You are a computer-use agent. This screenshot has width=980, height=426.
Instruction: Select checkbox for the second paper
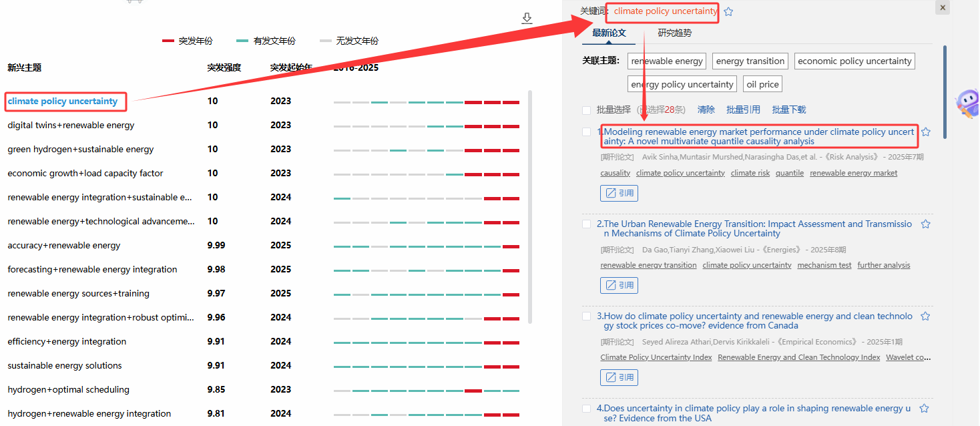point(586,224)
